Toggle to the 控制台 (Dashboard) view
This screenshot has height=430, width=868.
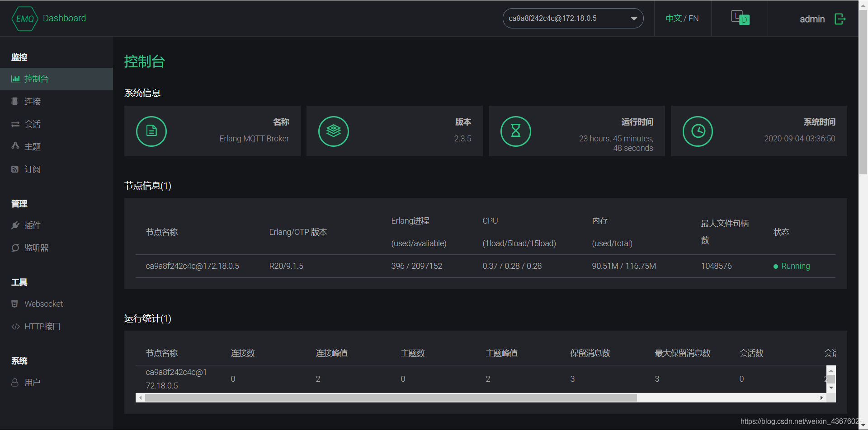[x=36, y=79]
